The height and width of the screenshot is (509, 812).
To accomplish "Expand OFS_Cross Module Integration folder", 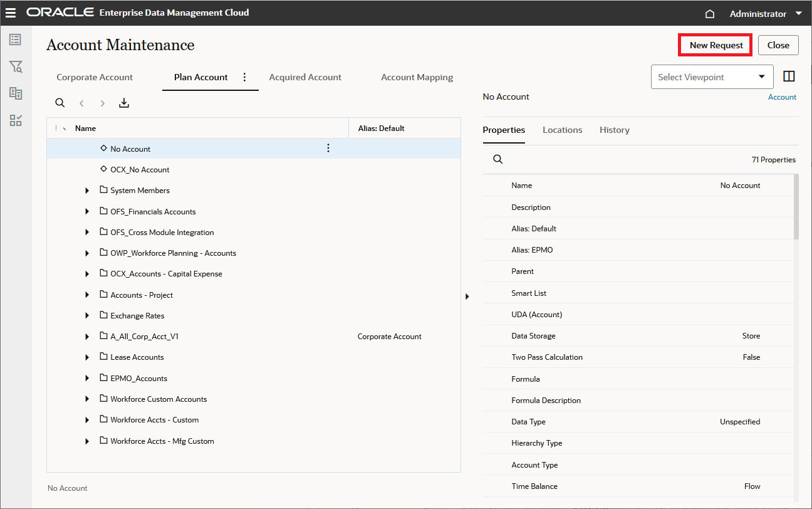I will pyautogui.click(x=87, y=233).
